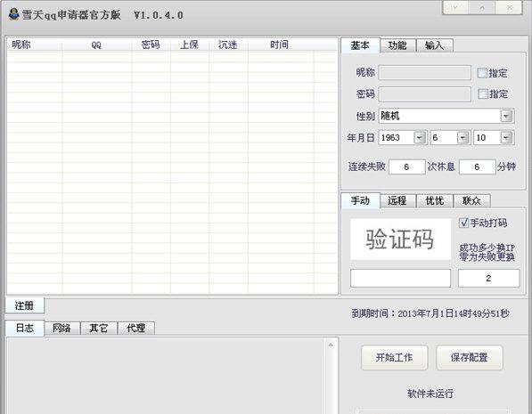Click the penguin app icon in title bar
Image resolution: width=532 pixels, height=414 pixels.
tap(13, 14)
